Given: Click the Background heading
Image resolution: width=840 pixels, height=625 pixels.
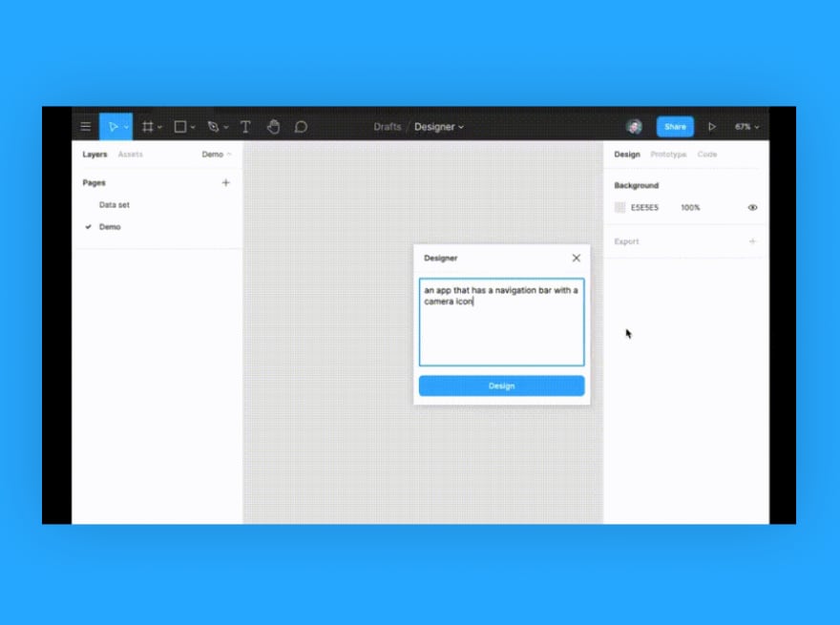Looking at the screenshot, I should tap(637, 185).
